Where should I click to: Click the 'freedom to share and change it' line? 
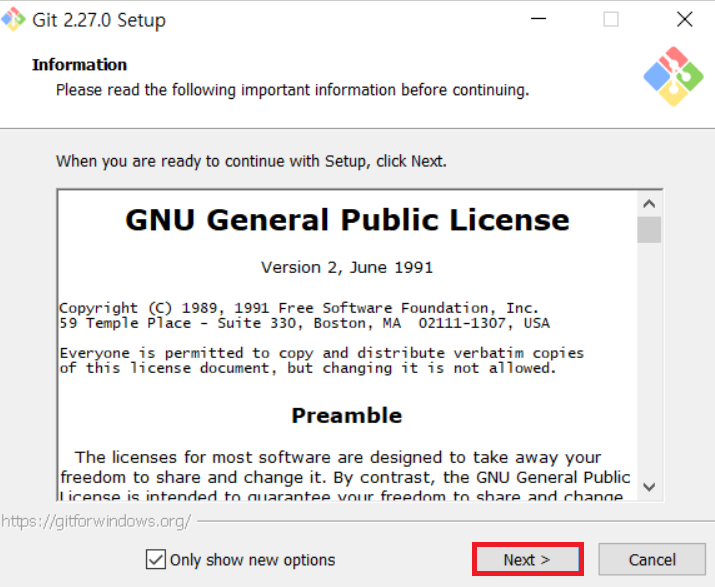pyautogui.click(x=345, y=477)
